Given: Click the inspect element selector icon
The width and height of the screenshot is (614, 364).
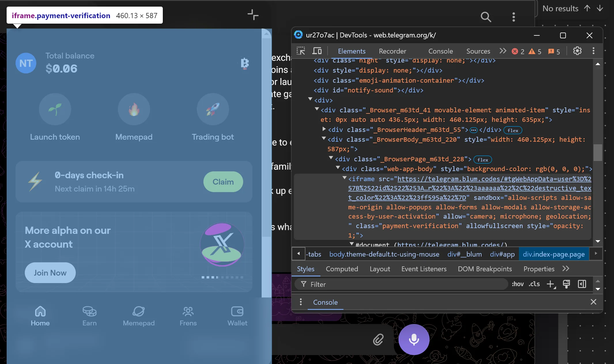Looking at the screenshot, I should pyautogui.click(x=301, y=51).
